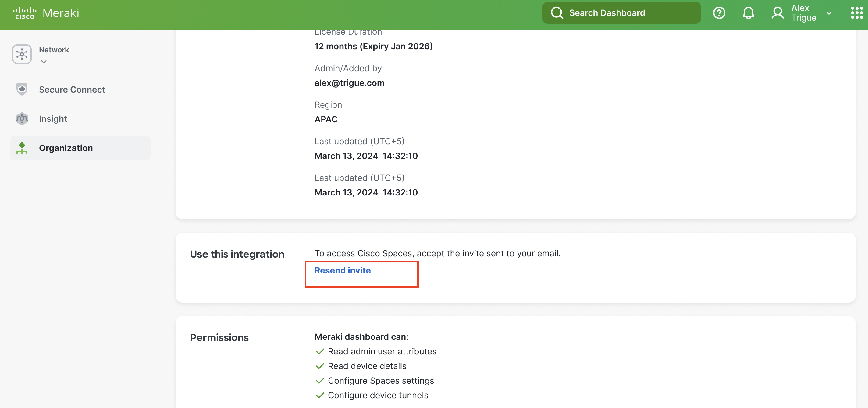The width and height of the screenshot is (868, 408).
Task: Click the Region label
Action: pos(328,105)
